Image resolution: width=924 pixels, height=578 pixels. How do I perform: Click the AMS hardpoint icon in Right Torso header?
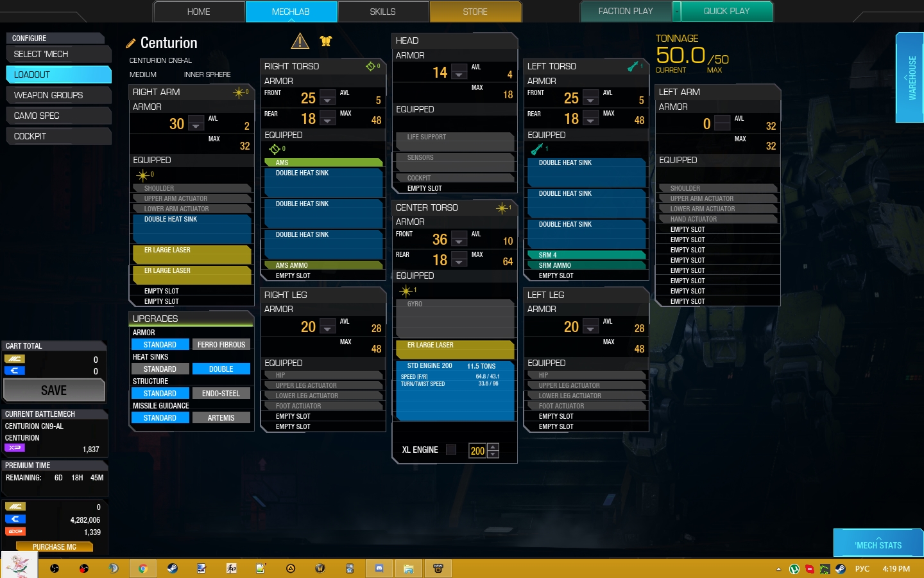[x=372, y=66]
